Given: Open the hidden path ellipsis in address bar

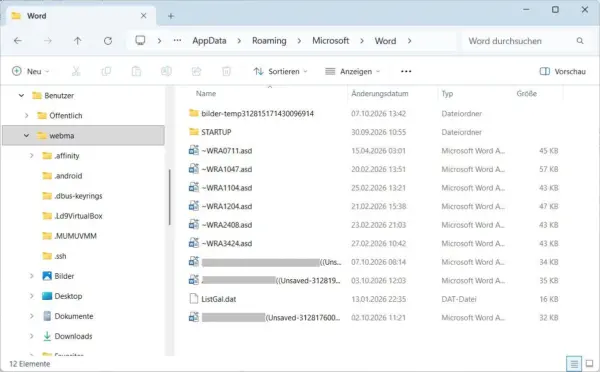Looking at the screenshot, I should (177, 40).
